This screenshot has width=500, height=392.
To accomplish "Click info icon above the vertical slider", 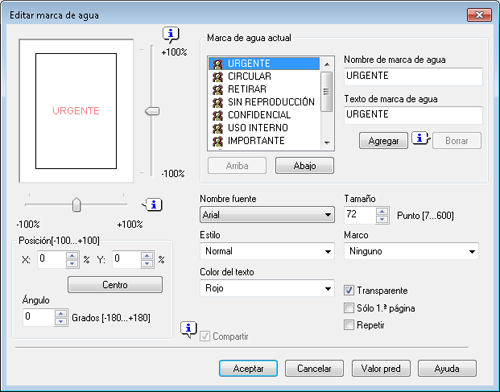I will click(x=171, y=34).
